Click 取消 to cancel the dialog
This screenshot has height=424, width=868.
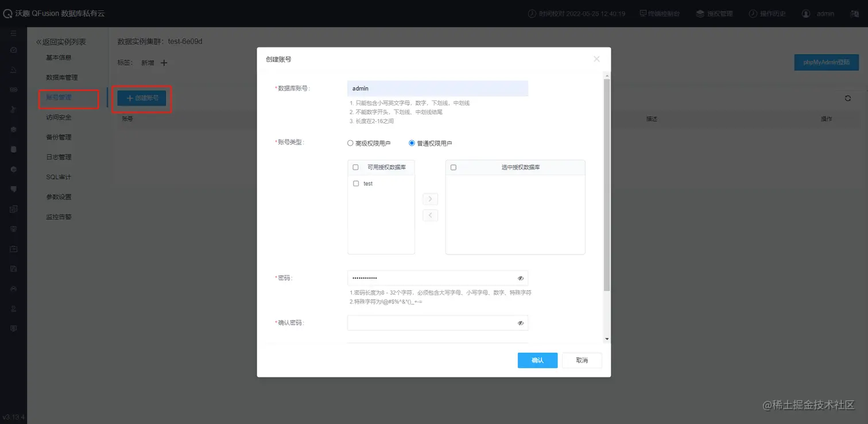582,360
